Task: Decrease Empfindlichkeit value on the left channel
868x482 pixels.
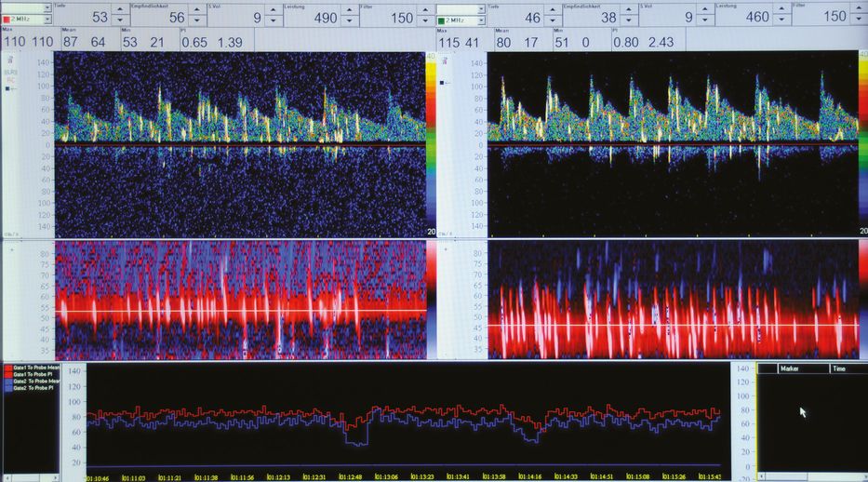Action: tap(198, 20)
